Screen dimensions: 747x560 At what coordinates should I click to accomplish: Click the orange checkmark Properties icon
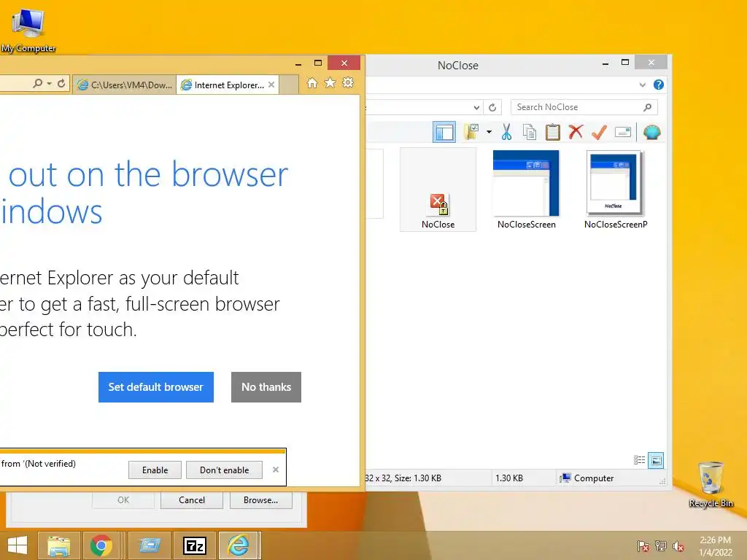(599, 132)
